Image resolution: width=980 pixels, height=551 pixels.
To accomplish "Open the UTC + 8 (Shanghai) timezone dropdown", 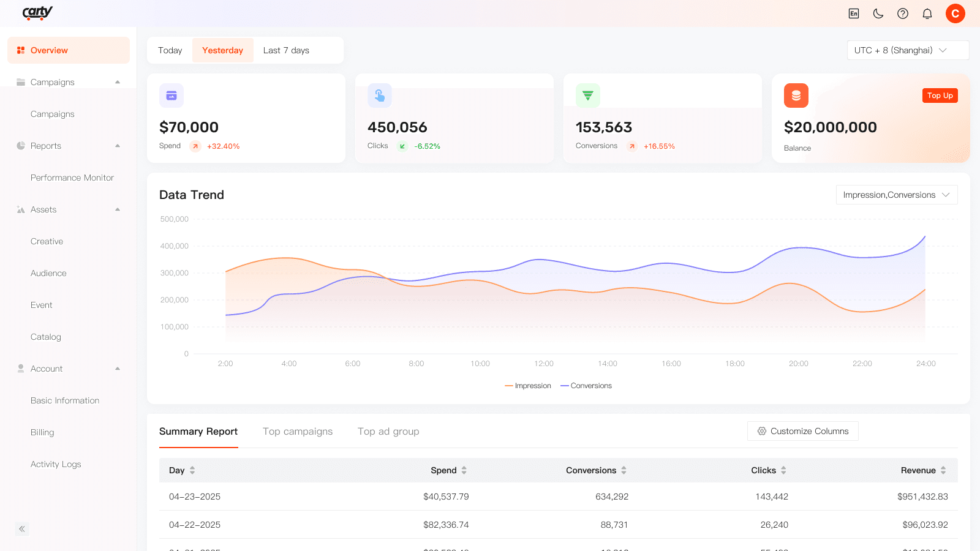I will coord(908,50).
